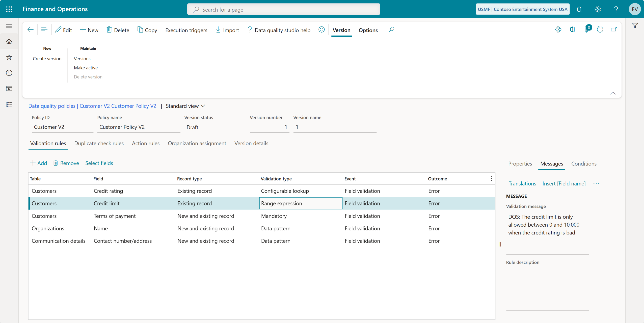Select the Messages side tab
The image size is (644, 323).
[552, 164]
